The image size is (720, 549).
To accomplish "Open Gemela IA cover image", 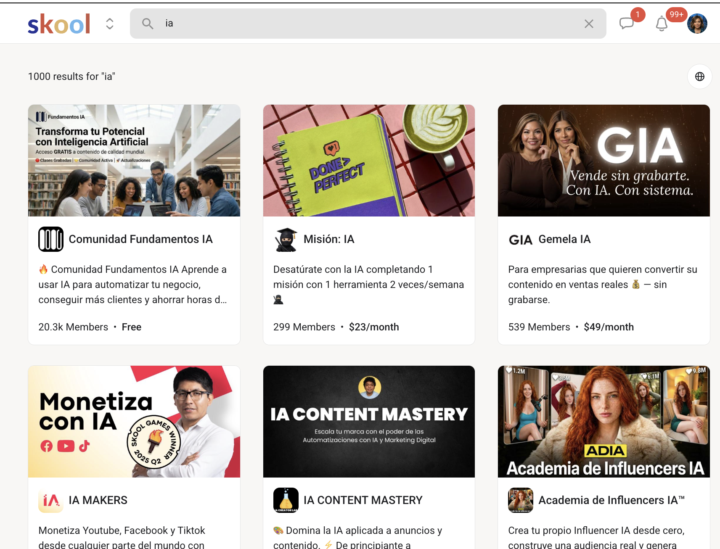I will 604,160.
